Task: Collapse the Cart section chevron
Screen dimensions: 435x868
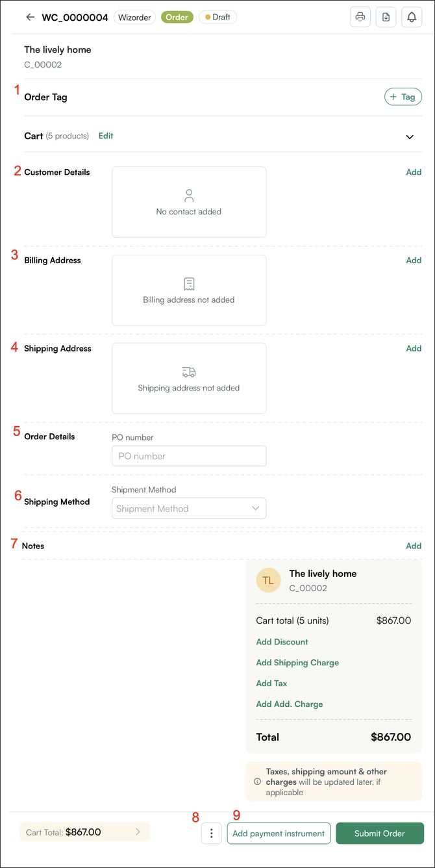Action: click(x=410, y=137)
